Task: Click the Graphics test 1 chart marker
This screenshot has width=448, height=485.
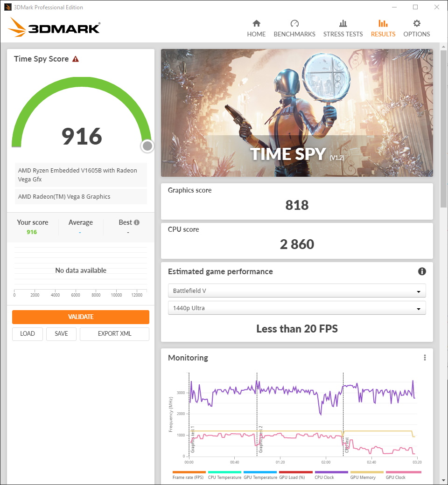Action: [192, 439]
